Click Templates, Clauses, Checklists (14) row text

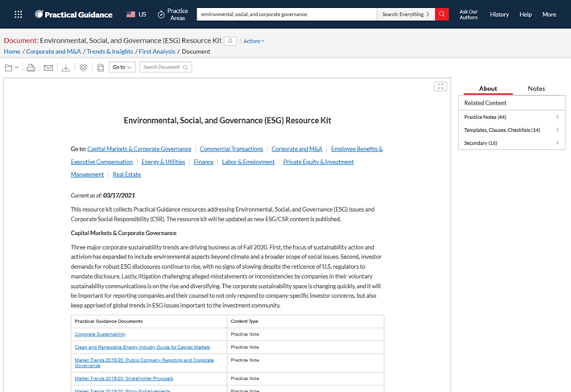coord(502,130)
